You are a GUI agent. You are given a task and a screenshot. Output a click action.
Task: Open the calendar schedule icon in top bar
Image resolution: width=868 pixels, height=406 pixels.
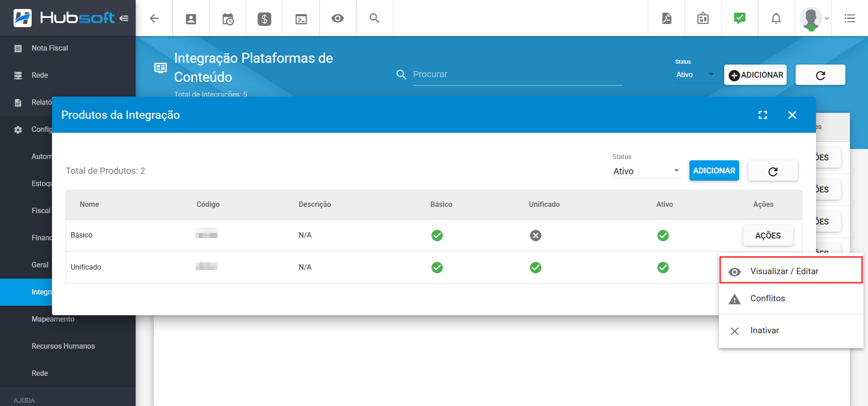(703, 19)
